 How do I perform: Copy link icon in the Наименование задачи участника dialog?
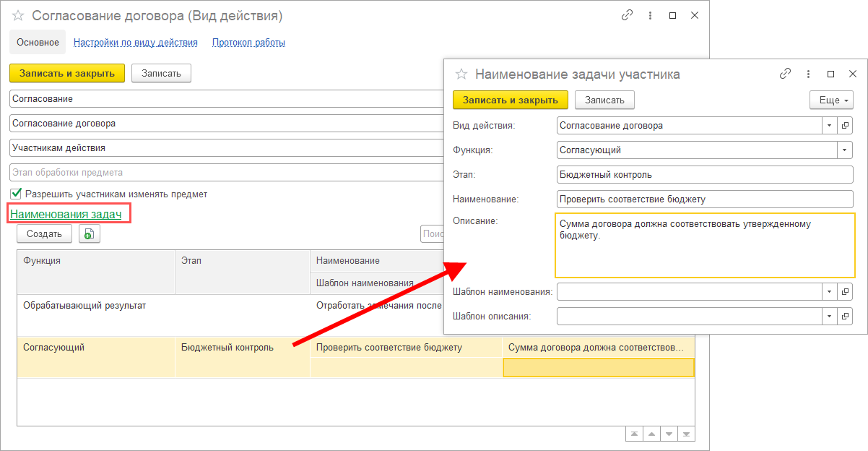[786, 74]
